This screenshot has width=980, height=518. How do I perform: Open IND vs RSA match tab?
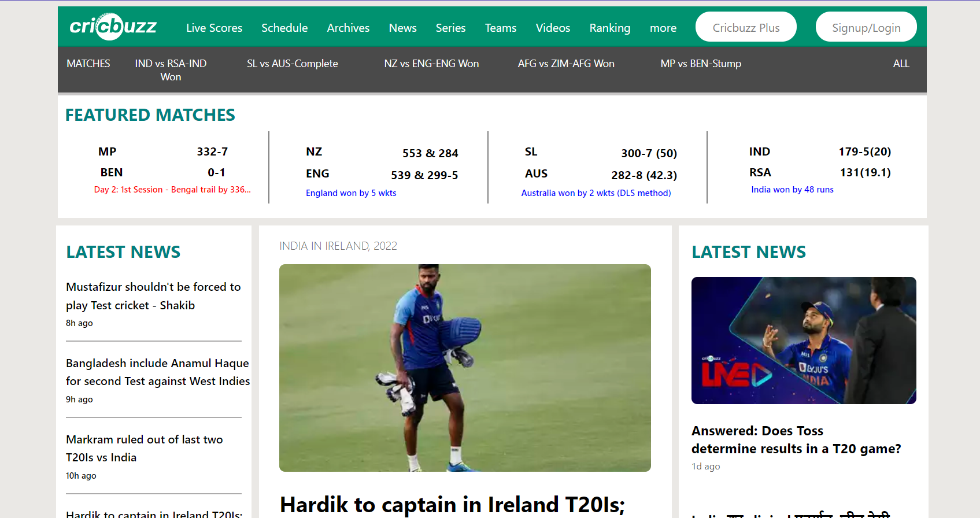171,70
